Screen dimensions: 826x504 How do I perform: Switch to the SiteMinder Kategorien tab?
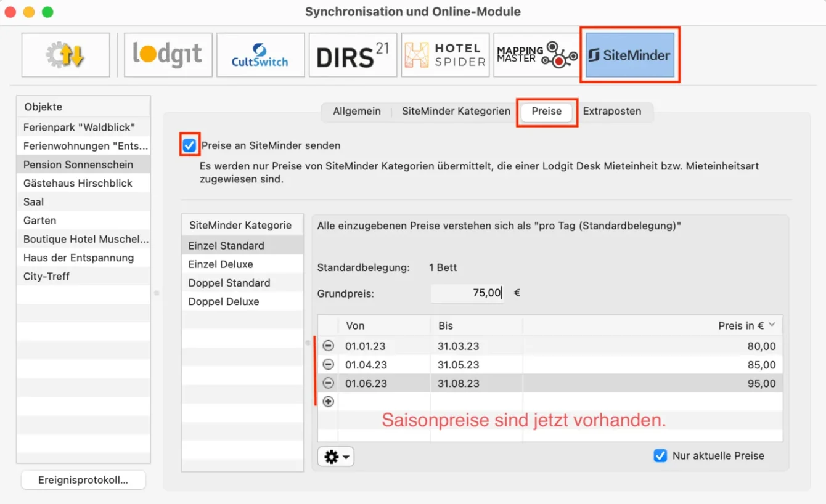click(x=456, y=112)
